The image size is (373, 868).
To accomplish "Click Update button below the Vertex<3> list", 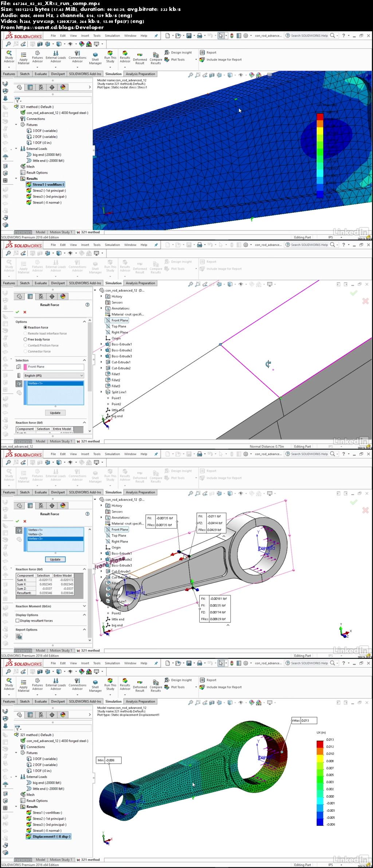I will click(x=55, y=560).
